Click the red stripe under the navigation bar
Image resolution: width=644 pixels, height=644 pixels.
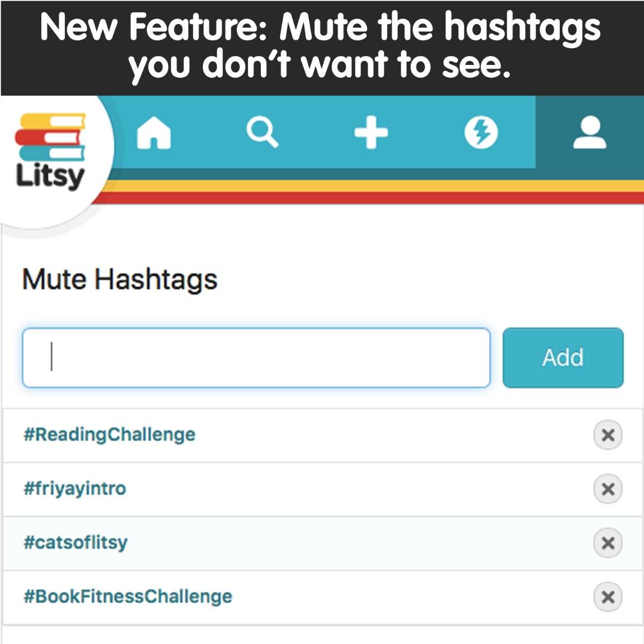[376, 198]
